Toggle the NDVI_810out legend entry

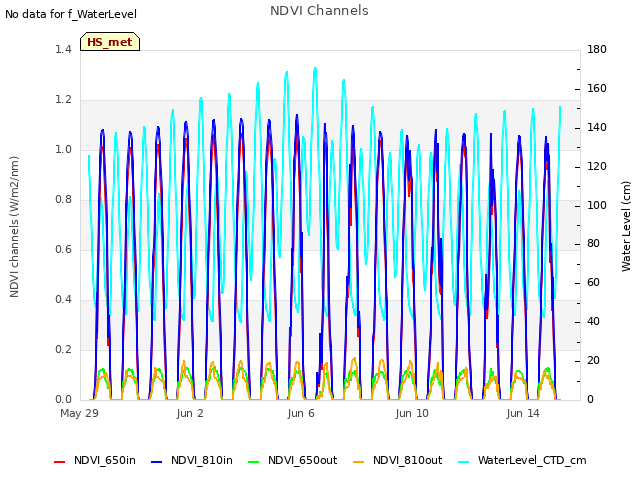[x=398, y=460]
